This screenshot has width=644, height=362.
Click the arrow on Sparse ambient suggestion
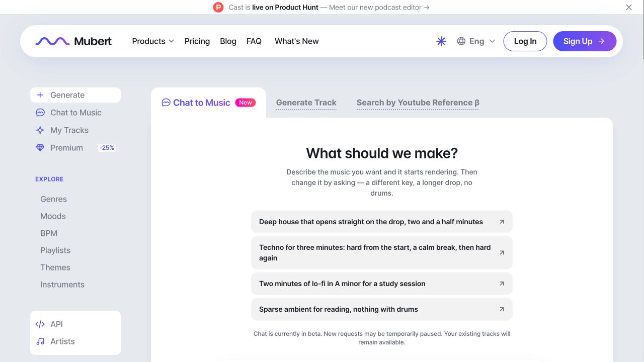[x=502, y=309]
